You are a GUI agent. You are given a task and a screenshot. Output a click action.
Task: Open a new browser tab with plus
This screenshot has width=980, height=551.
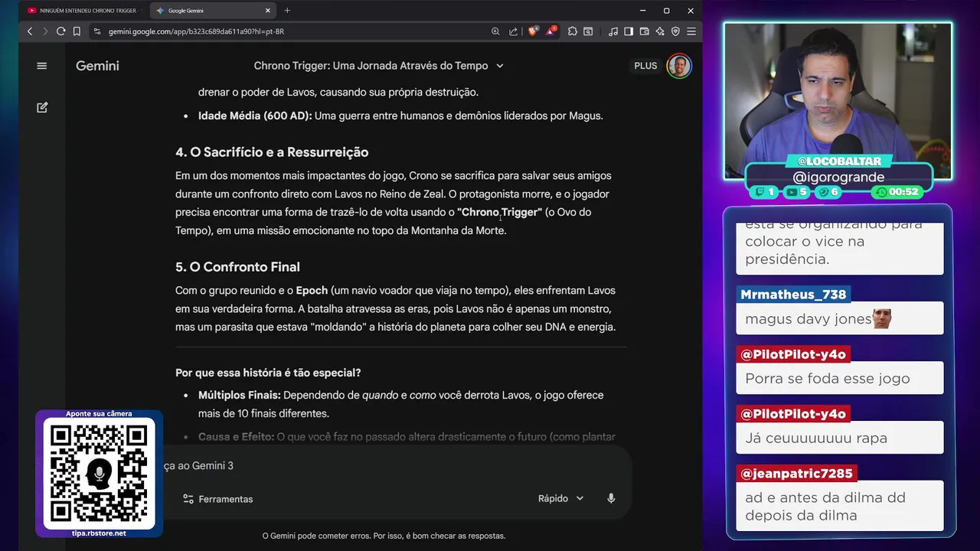[287, 11]
